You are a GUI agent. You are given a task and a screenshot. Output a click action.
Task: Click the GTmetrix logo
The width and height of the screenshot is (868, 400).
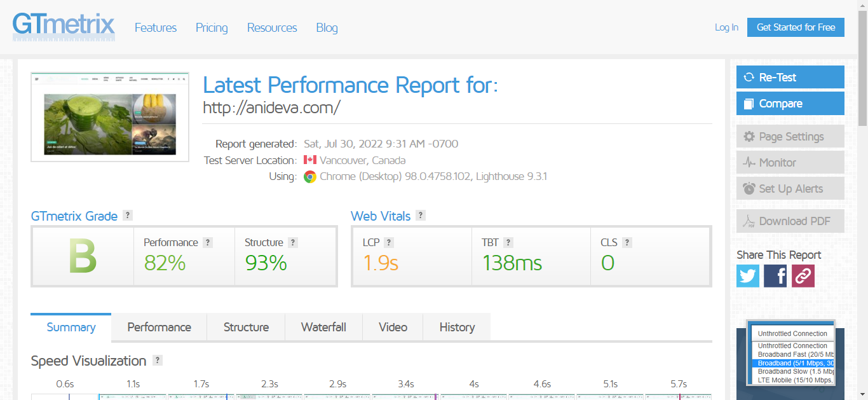(64, 27)
